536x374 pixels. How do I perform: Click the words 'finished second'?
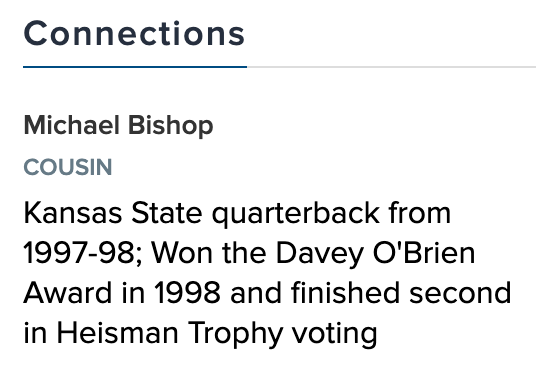point(401,293)
